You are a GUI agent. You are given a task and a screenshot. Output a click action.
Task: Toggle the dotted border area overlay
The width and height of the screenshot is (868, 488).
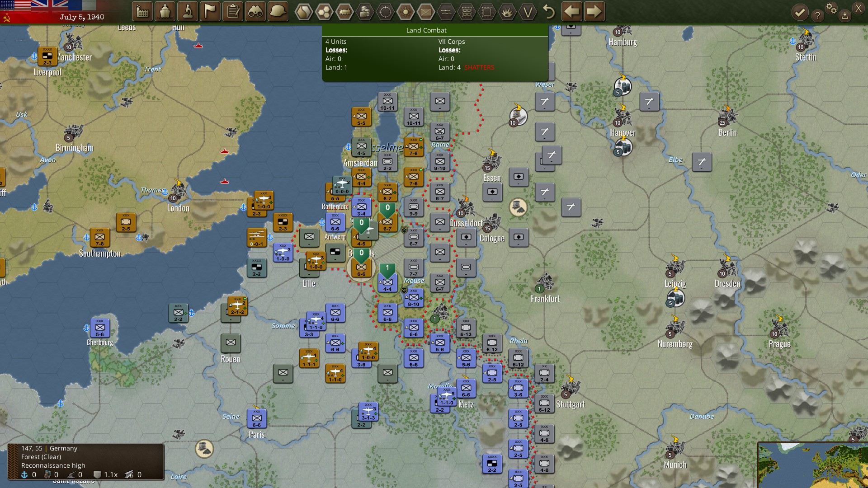click(487, 12)
